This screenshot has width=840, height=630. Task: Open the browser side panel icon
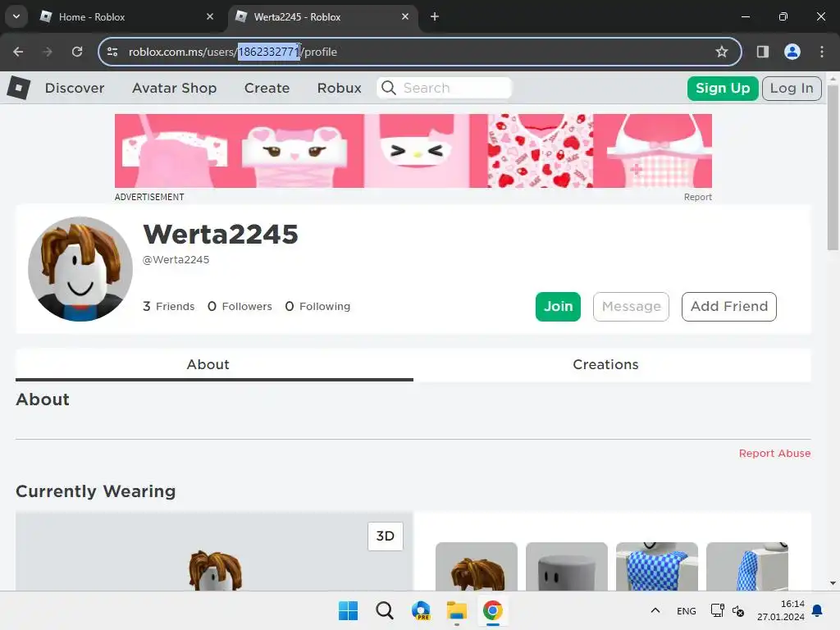[763, 52]
